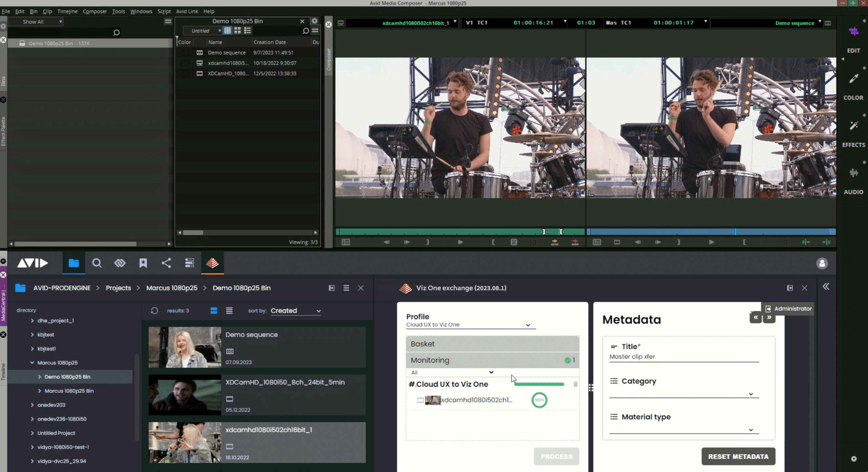
Task: Open the Composer menu
Action: [95, 11]
